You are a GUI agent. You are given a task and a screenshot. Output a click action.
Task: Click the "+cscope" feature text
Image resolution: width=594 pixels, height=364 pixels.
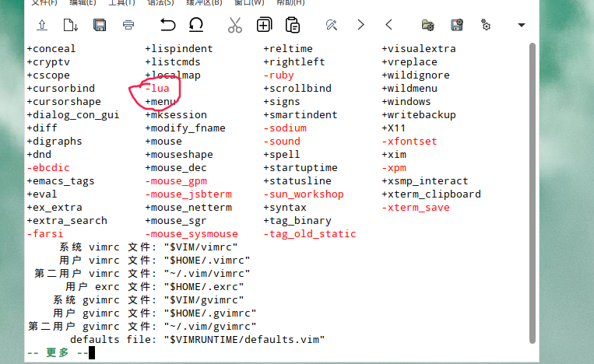point(48,75)
